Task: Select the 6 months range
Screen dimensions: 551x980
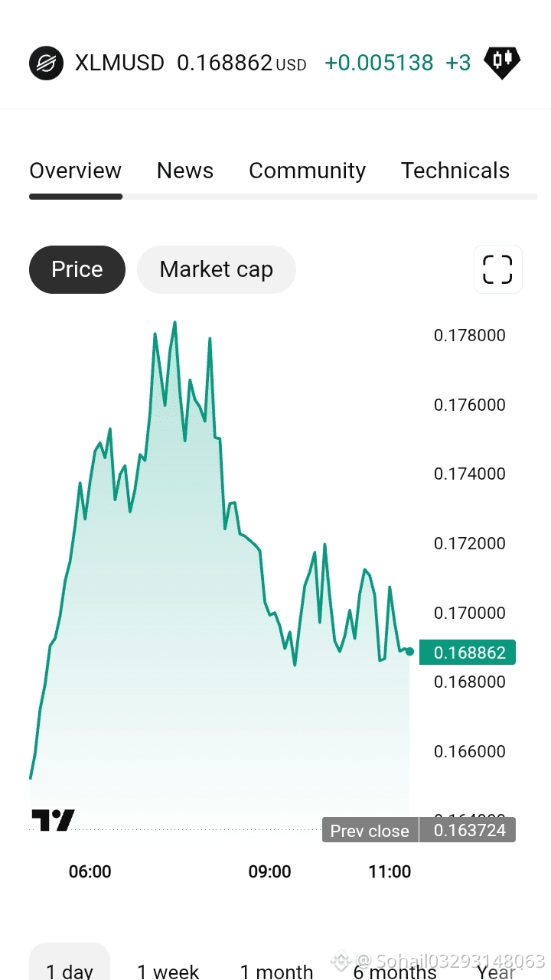Action: [395, 970]
